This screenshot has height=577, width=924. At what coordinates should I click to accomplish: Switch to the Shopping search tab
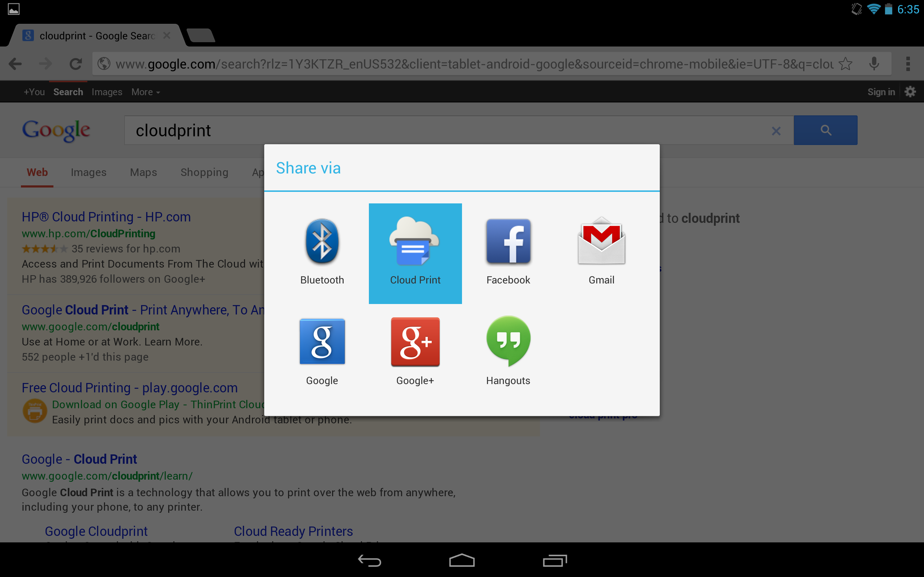204,172
